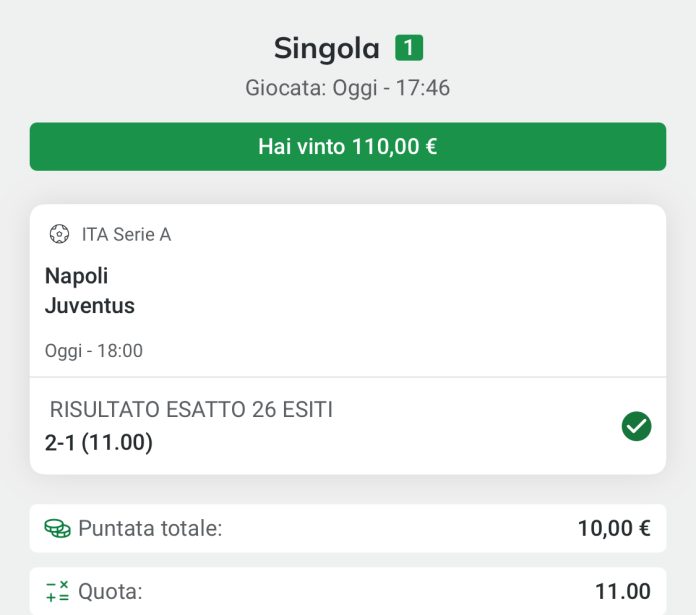Click the green badge showing number 1
Screen dimensions: 696x615
tap(409, 47)
